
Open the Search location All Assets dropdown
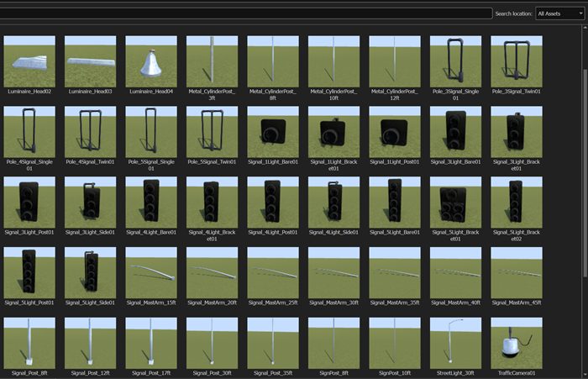tap(560, 13)
